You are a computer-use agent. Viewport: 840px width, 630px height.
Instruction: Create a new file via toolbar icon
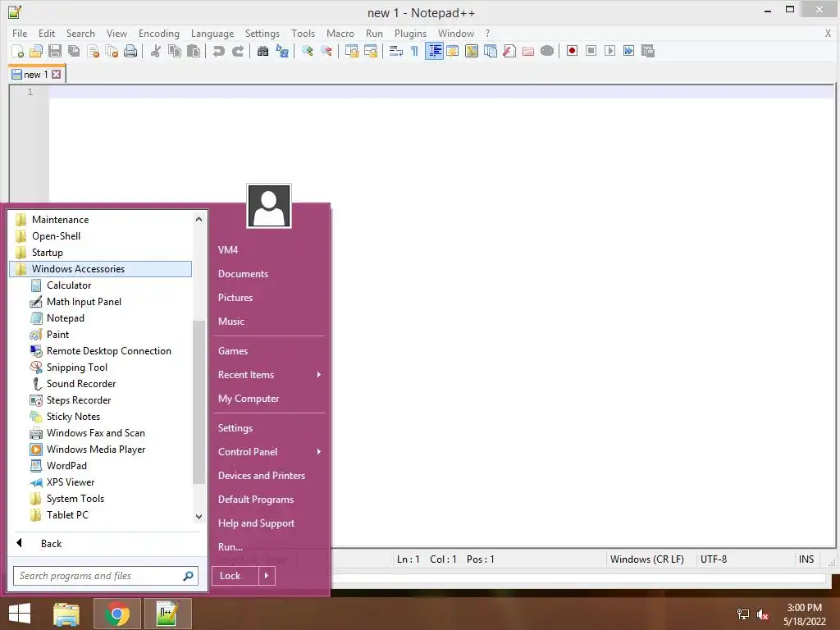(x=17, y=51)
